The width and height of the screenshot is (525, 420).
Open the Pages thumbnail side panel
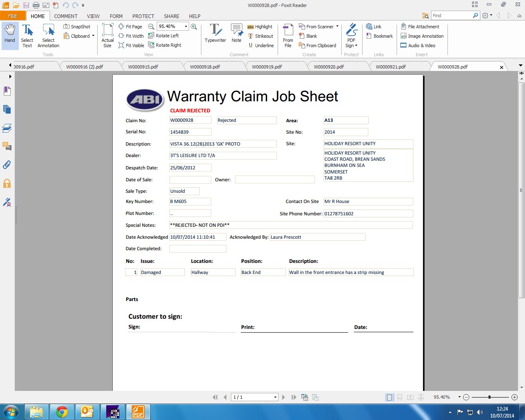click(x=7, y=110)
